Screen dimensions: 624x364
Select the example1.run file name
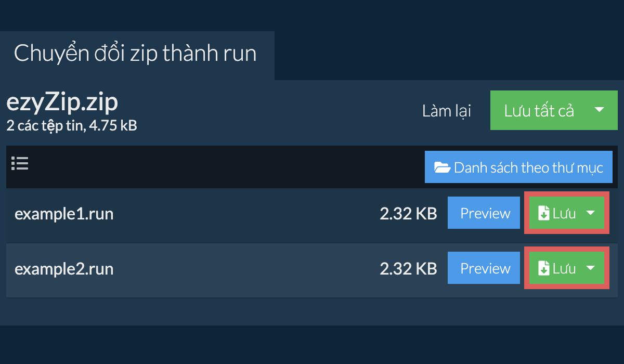(64, 214)
